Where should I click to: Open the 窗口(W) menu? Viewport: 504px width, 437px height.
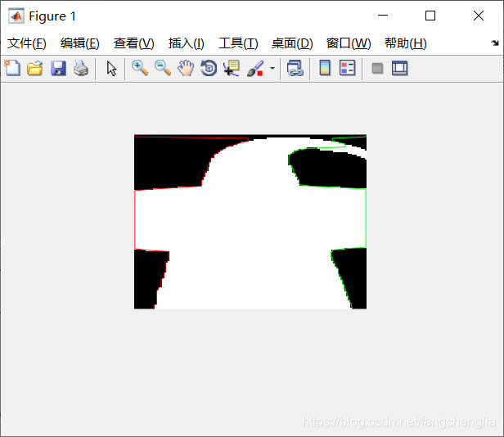tap(349, 43)
